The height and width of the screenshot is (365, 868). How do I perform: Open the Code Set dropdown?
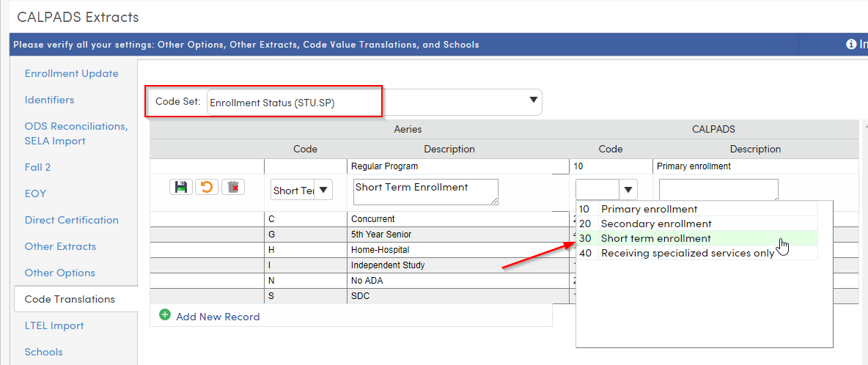click(374, 103)
